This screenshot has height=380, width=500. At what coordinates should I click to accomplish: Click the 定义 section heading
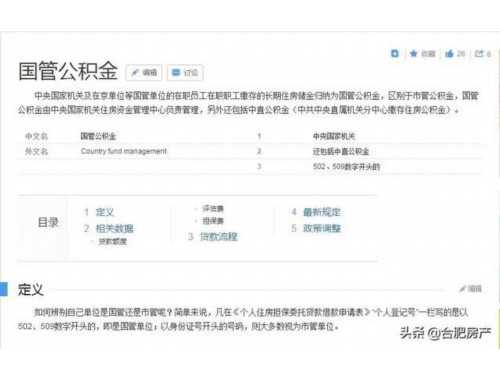point(31,289)
